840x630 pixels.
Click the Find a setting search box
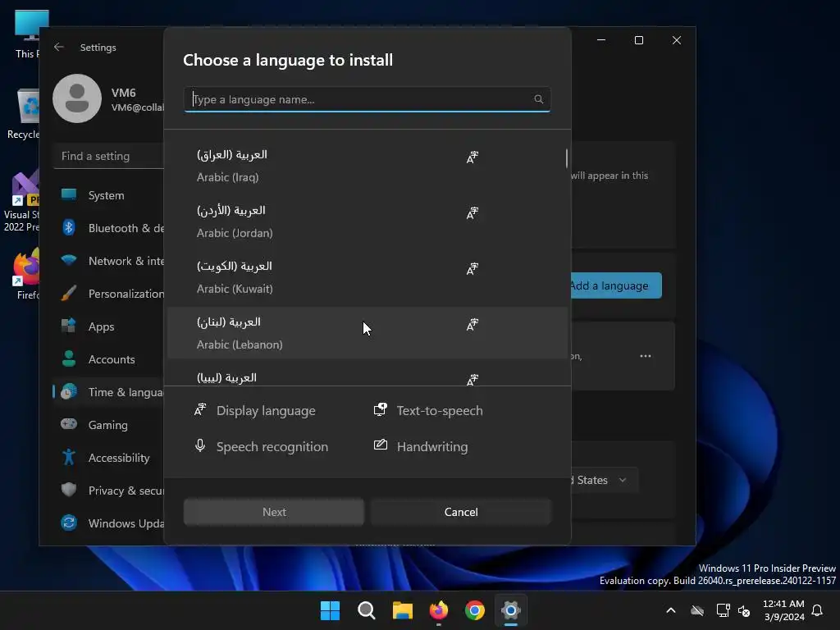[x=108, y=156]
